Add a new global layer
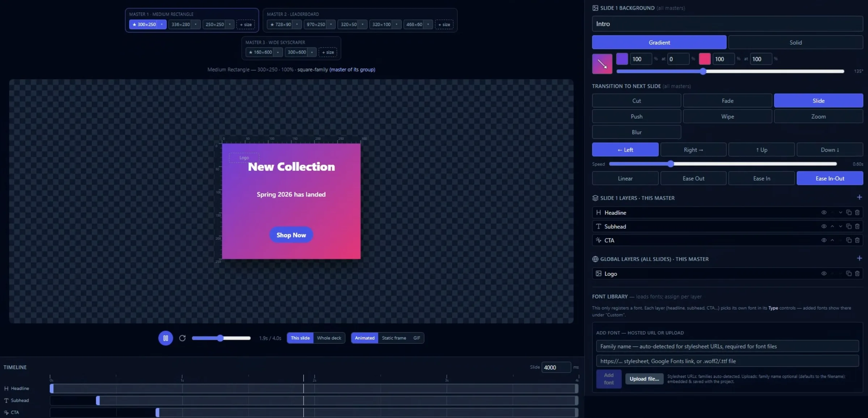868x418 pixels. pos(859,258)
